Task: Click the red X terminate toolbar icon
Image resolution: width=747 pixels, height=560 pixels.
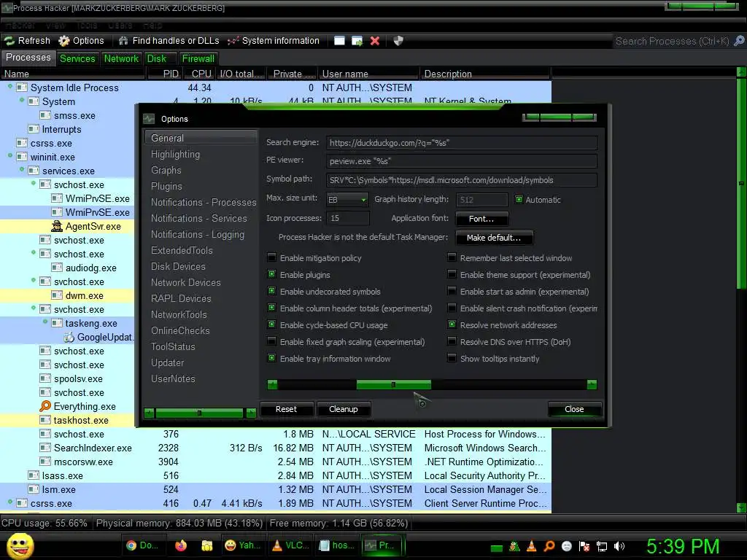Action: 375,41
